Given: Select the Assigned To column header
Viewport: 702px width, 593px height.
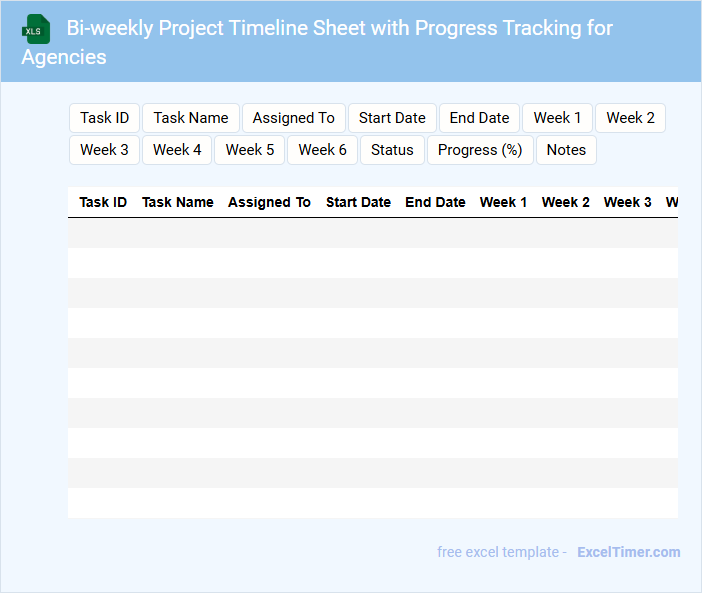Looking at the screenshot, I should [269, 202].
